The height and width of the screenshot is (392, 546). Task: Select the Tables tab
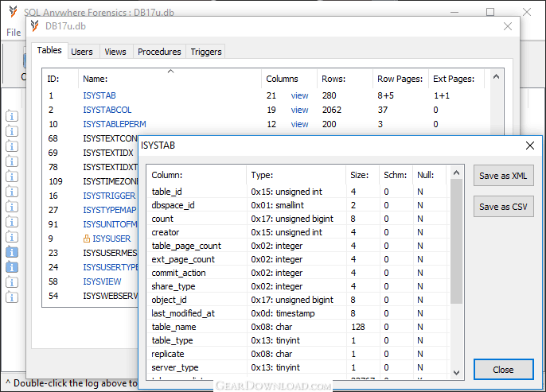point(49,50)
